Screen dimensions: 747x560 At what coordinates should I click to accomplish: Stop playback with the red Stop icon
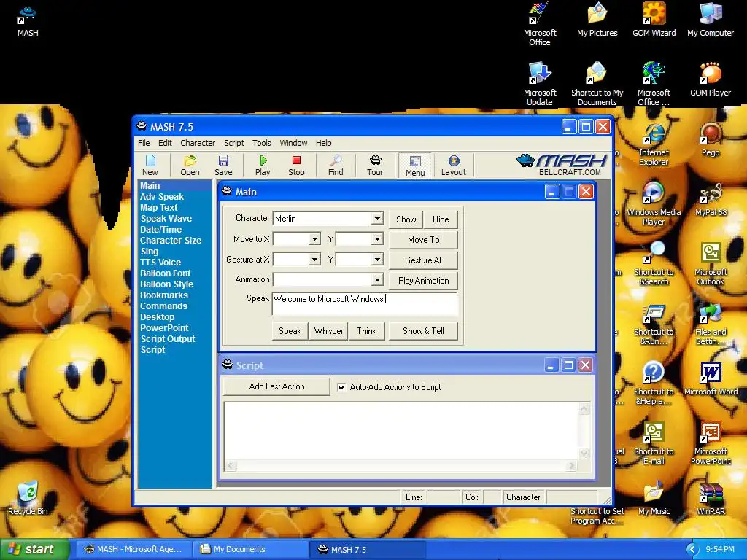(296, 166)
